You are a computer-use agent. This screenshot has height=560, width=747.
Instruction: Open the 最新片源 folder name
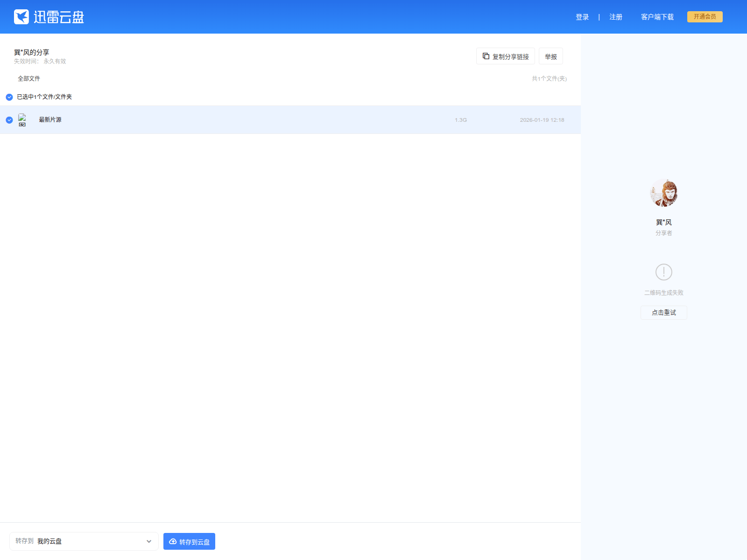click(50, 120)
